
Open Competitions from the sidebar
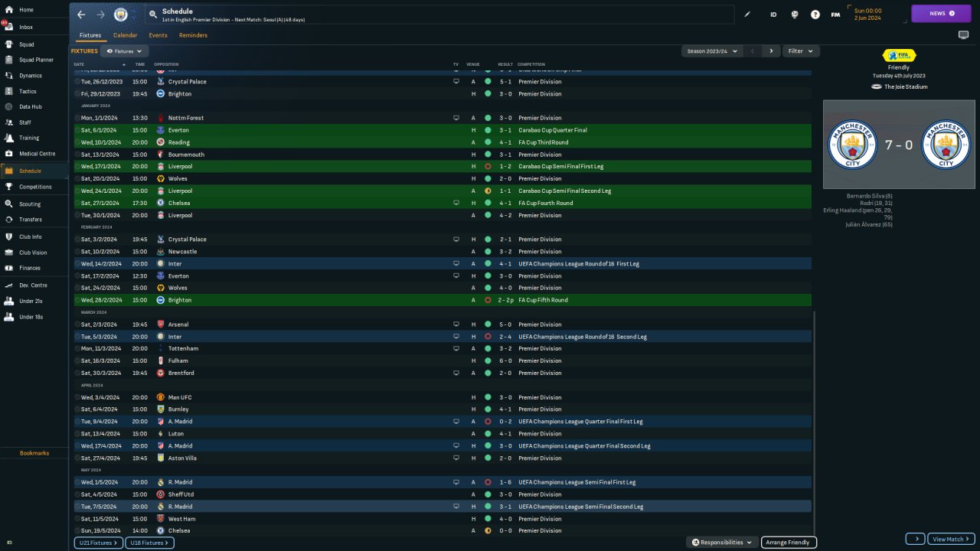click(x=34, y=187)
